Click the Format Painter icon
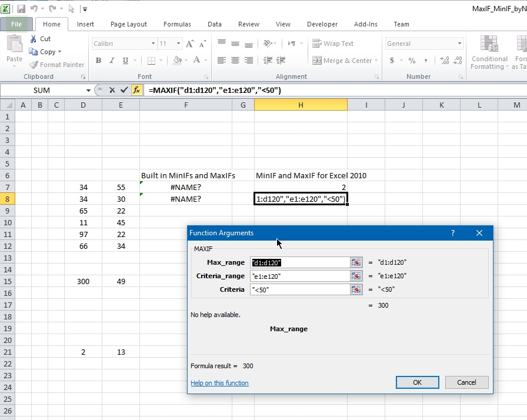 (34, 65)
